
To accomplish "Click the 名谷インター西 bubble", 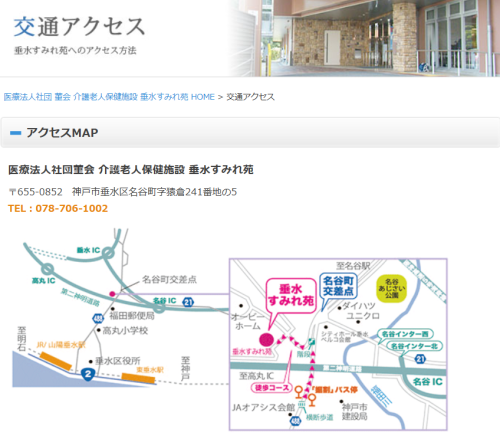I will (x=405, y=334).
